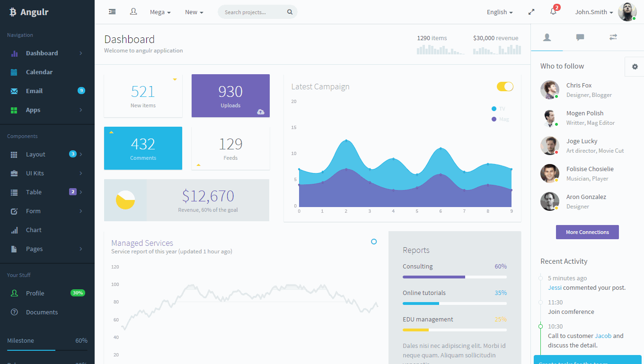
Task: Click the sidebar collapse icon in top bar
Action: tap(112, 12)
